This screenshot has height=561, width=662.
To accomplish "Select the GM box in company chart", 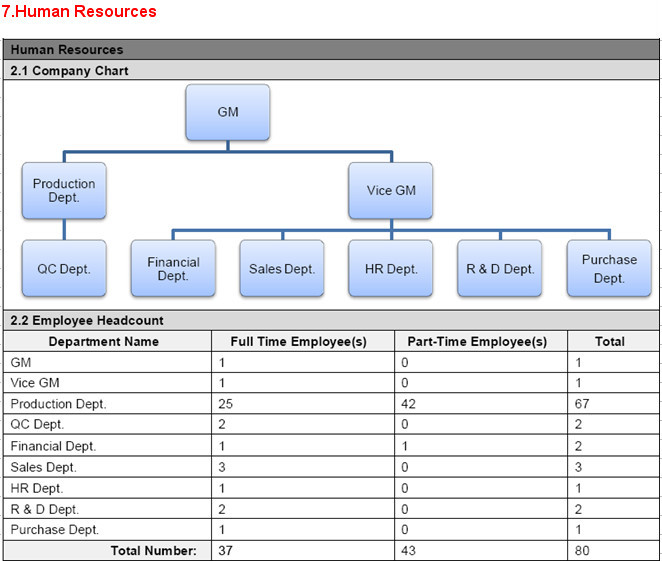I will coord(228,112).
